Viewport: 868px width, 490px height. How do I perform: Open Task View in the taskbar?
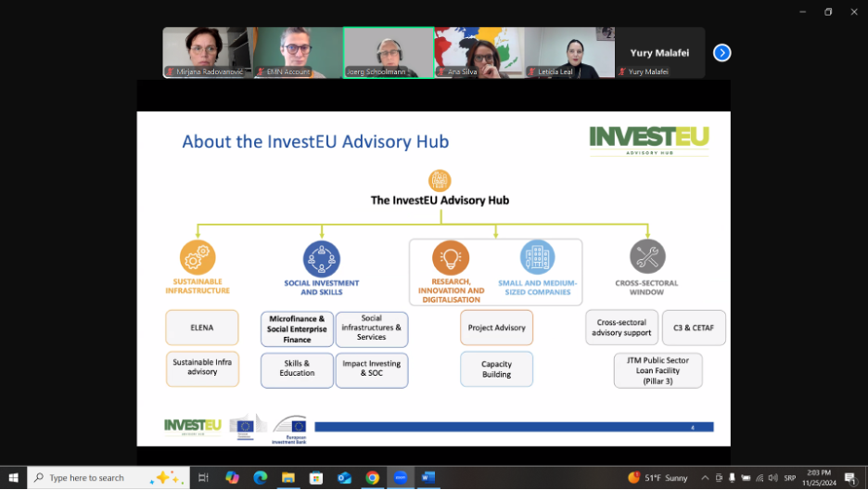pos(203,478)
